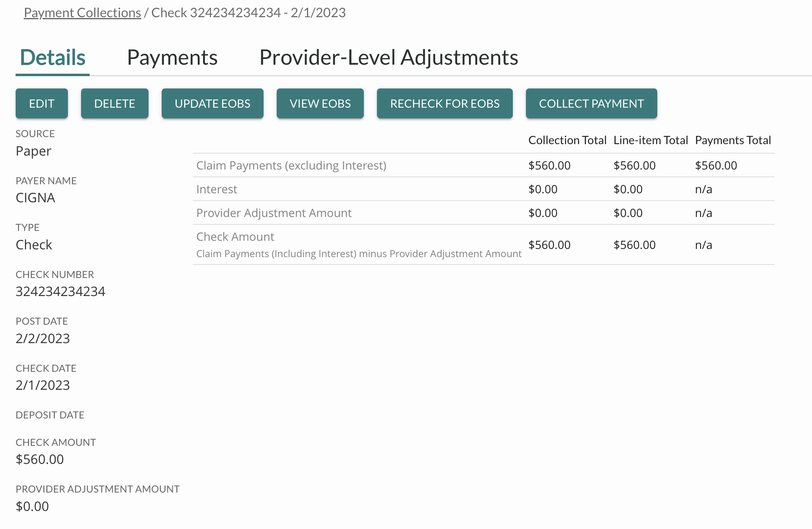Image resolution: width=812 pixels, height=529 pixels.
Task: Click the Check Amount row label in table
Action: pos(235,237)
